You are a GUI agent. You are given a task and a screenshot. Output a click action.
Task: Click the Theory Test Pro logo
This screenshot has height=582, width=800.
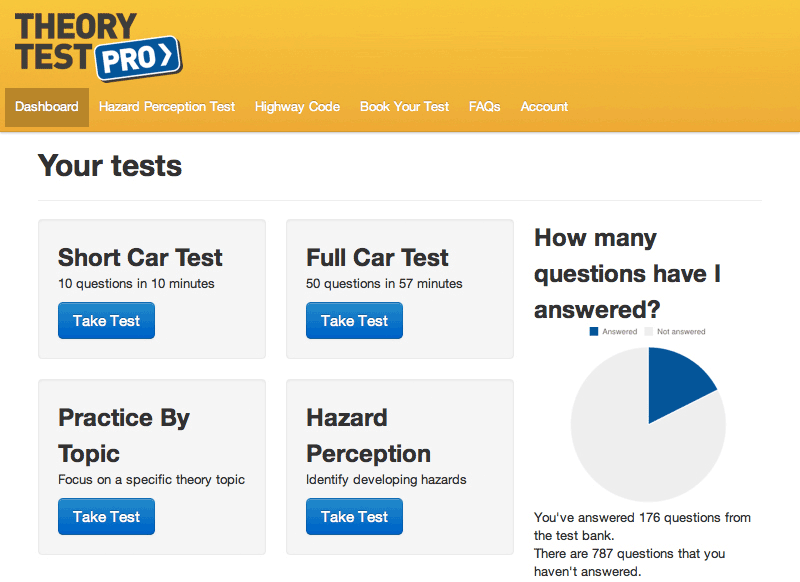point(98,47)
